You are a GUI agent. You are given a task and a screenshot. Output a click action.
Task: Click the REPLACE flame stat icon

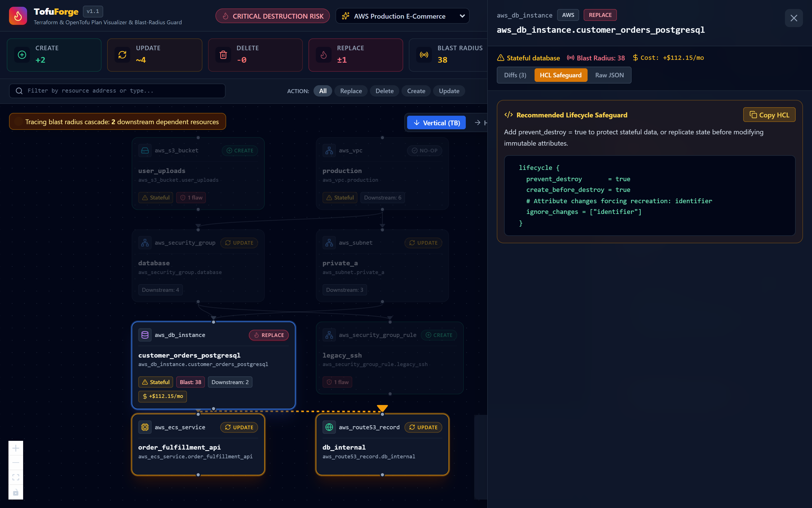tap(323, 54)
